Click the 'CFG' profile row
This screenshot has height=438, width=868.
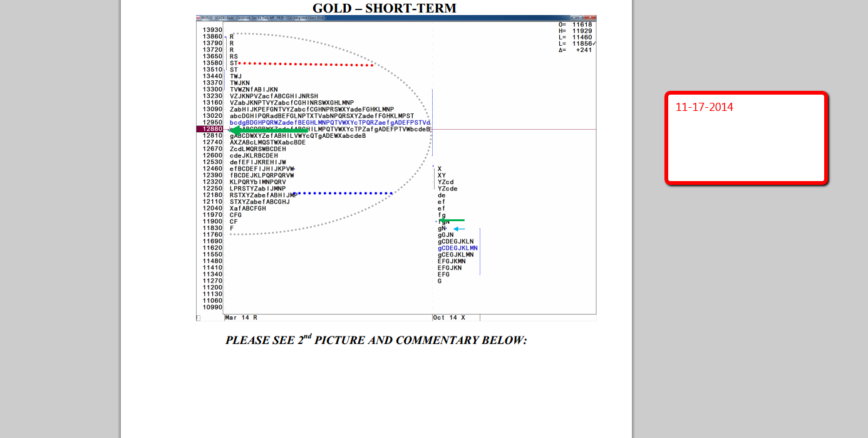point(235,215)
